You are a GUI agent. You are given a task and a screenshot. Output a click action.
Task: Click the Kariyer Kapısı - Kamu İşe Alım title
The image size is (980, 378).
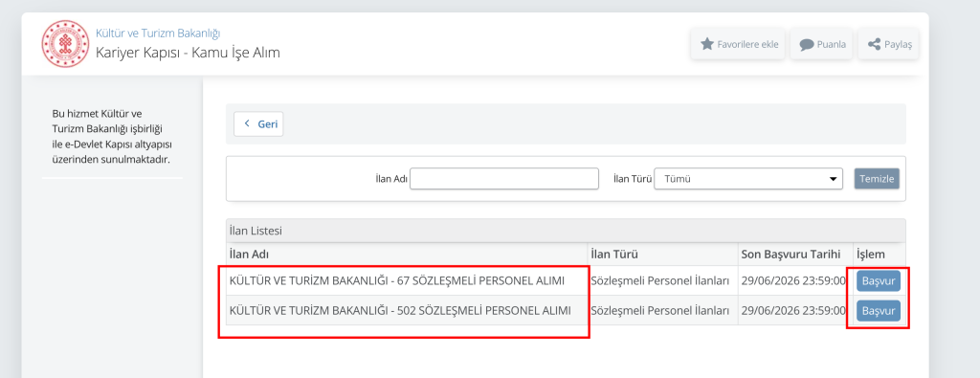click(189, 53)
